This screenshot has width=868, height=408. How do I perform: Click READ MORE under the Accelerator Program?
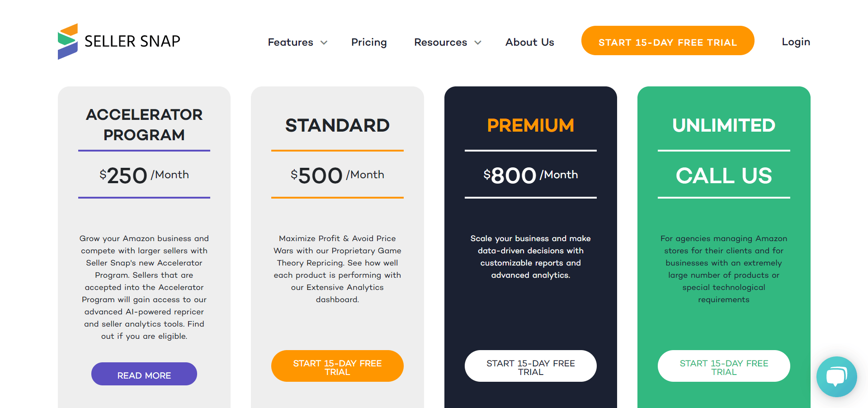144,374
